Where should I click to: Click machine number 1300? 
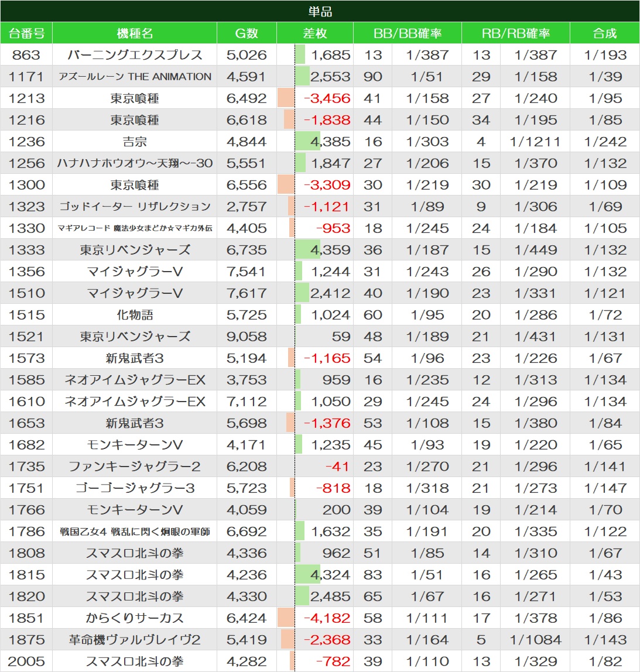(26, 185)
